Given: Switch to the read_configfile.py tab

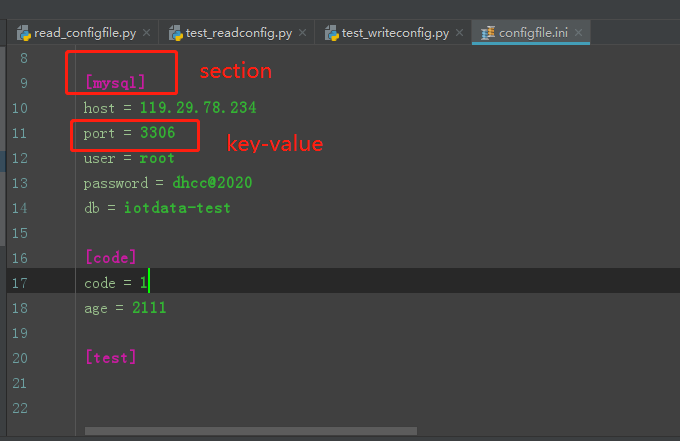Looking at the screenshot, I should [82, 33].
